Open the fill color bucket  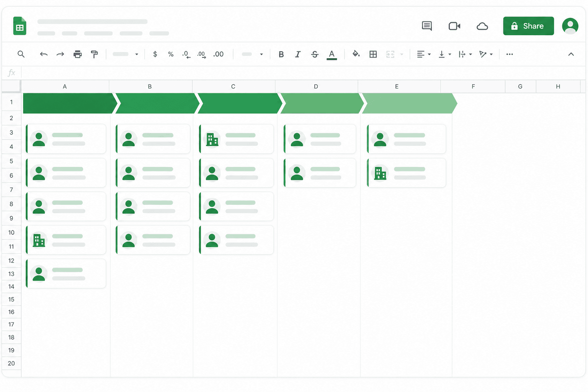click(x=356, y=54)
